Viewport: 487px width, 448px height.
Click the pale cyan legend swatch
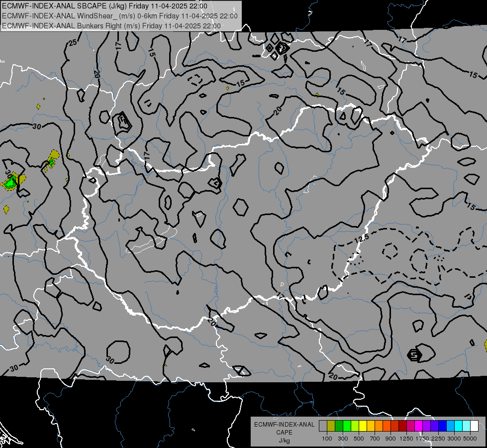(467, 426)
